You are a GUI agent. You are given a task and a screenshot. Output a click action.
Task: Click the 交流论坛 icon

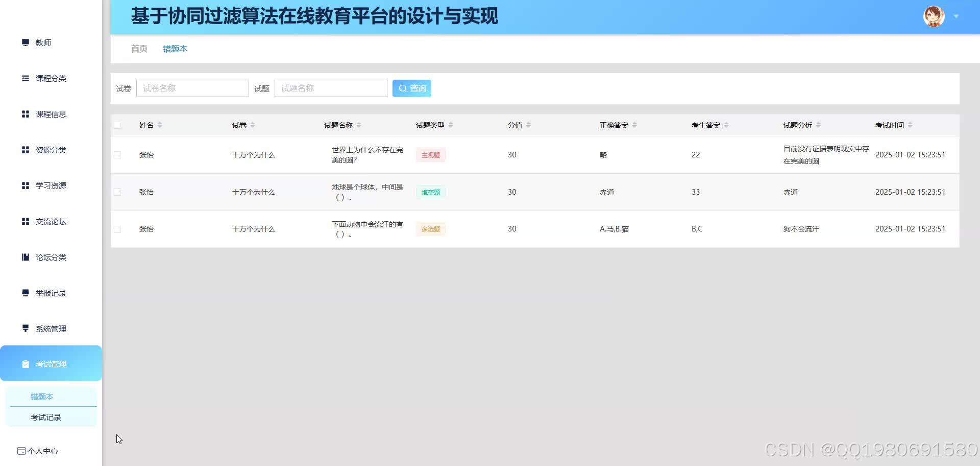[x=26, y=221]
